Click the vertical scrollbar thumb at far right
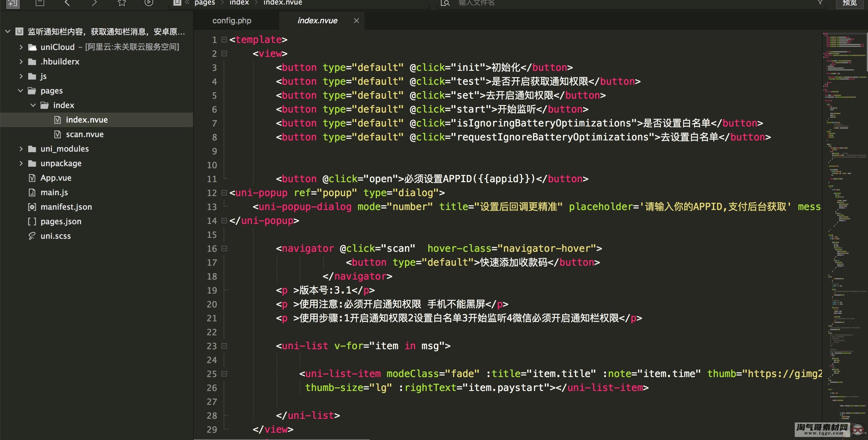 coord(867,52)
